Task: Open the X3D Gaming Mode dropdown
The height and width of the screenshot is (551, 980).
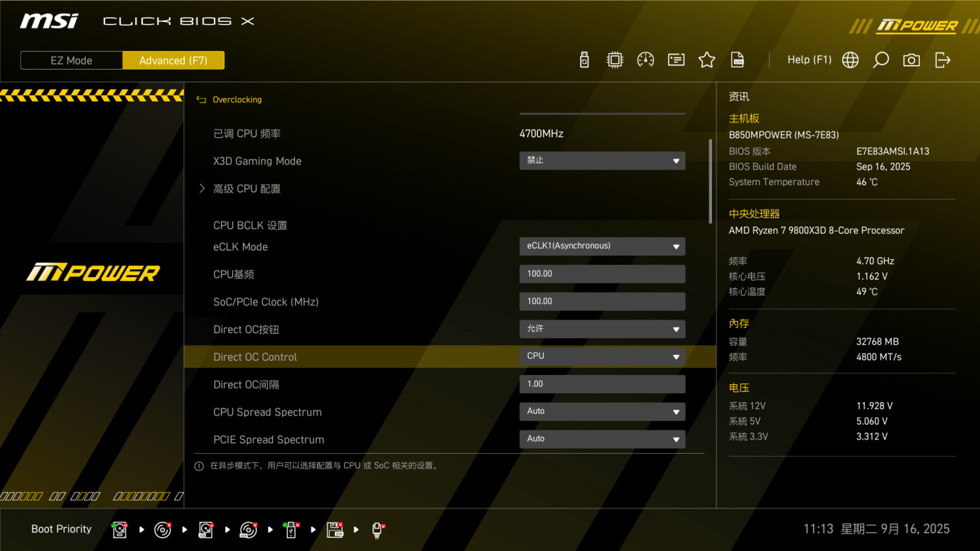Action: click(x=603, y=160)
